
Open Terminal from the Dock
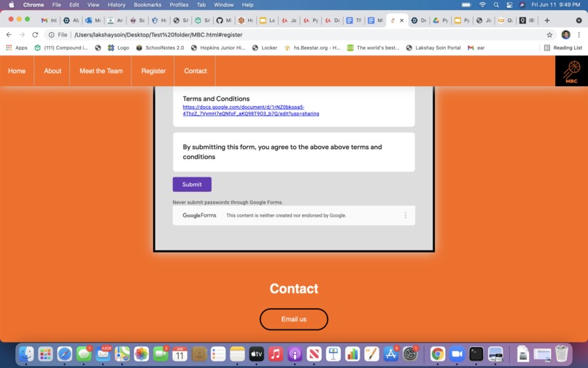476,353
